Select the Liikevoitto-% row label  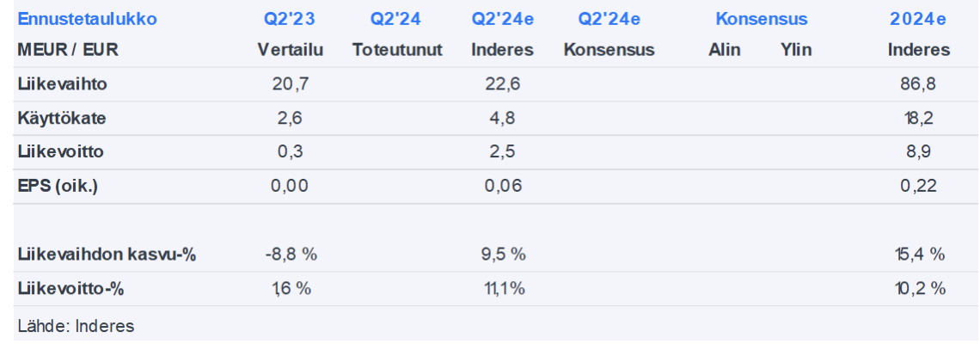point(70,289)
